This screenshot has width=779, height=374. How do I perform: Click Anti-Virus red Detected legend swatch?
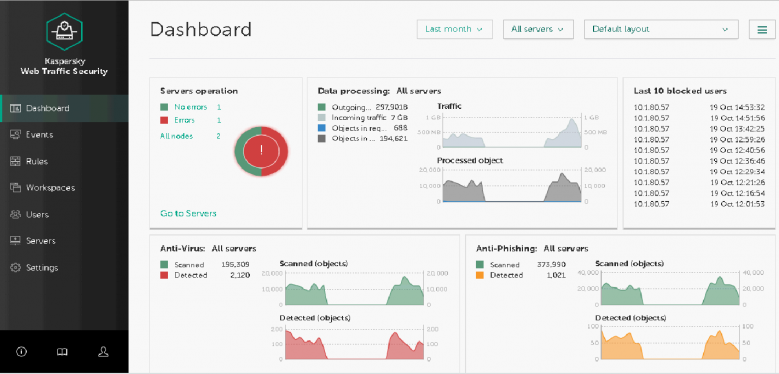[164, 275]
